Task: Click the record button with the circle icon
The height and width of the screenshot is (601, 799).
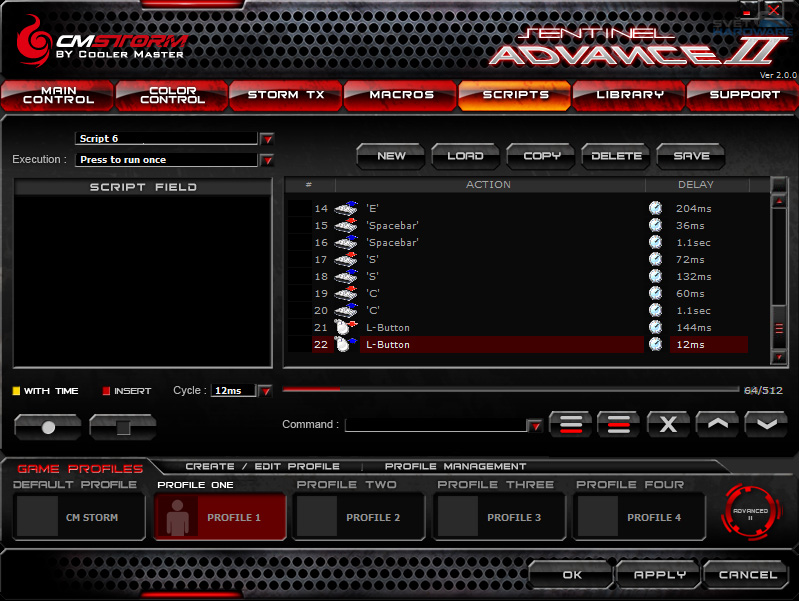Action: point(47,427)
